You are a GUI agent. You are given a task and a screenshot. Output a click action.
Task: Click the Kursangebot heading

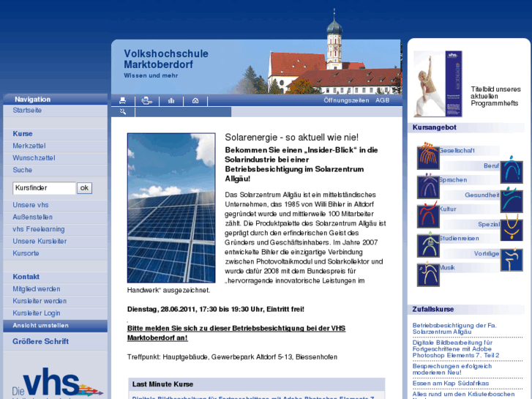tap(434, 127)
